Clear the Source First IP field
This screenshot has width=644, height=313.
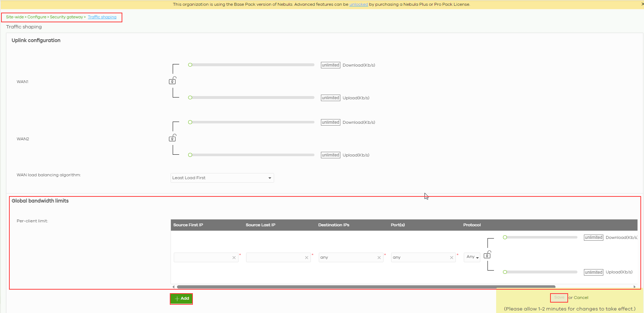(x=234, y=258)
